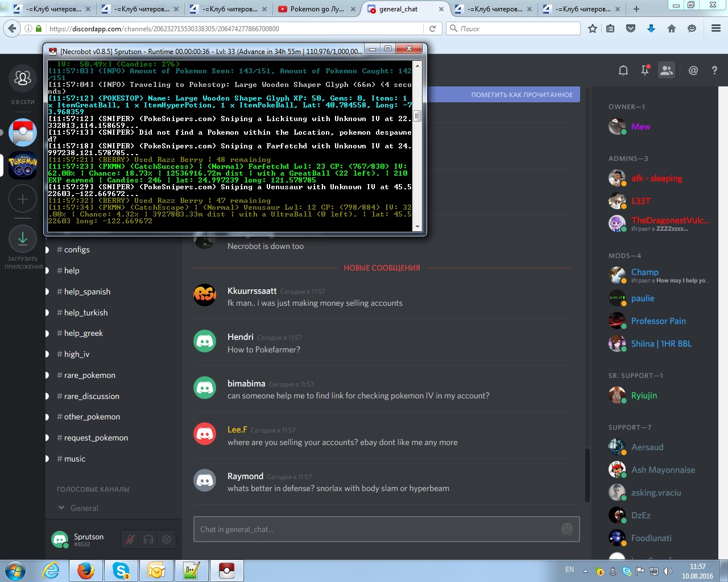The image size is (728, 582).
Task: Close the general_chat tab
Action: pyautogui.click(x=441, y=9)
